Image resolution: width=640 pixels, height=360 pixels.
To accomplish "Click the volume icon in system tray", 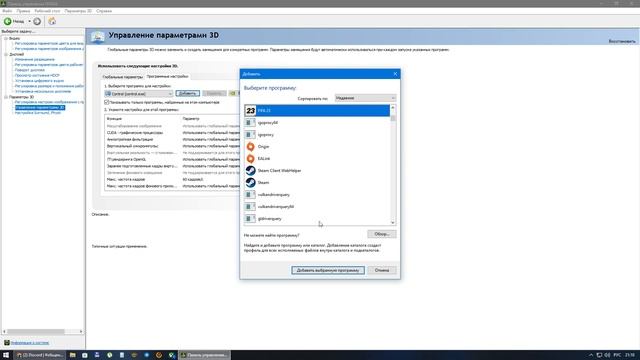I will tap(607, 356).
